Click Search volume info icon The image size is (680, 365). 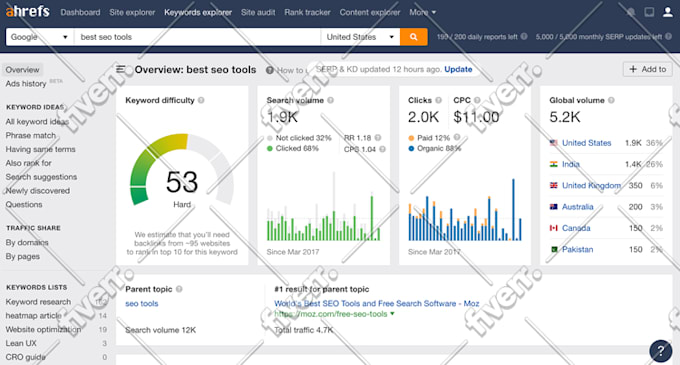[330, 100]
